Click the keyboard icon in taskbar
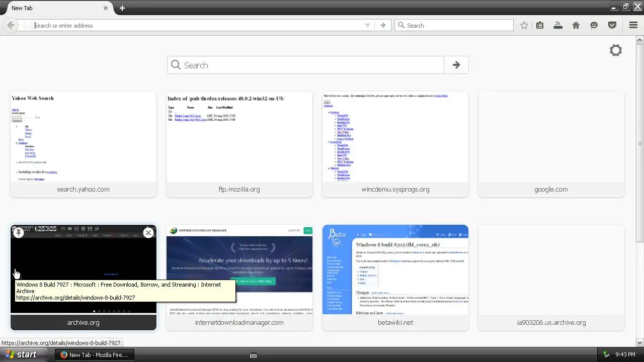Screen dimensions: 644x362 (x=254, y=355)
